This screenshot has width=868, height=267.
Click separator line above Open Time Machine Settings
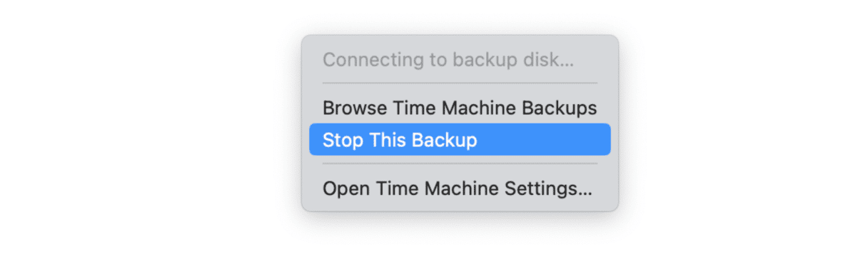(460, 163)
